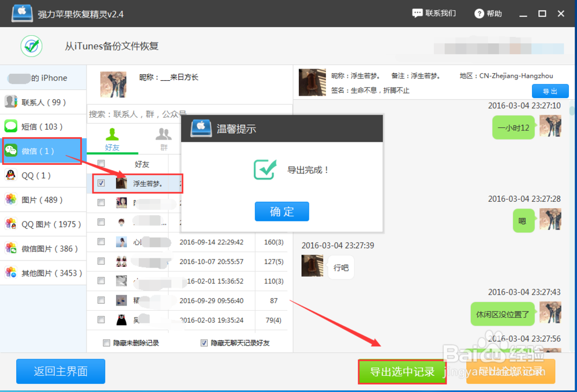Image resolution: width=577 pixels, height=392 pixels.
Task: Click sender avatar beside 一小时12 message
Action: (x=550, y=126)
